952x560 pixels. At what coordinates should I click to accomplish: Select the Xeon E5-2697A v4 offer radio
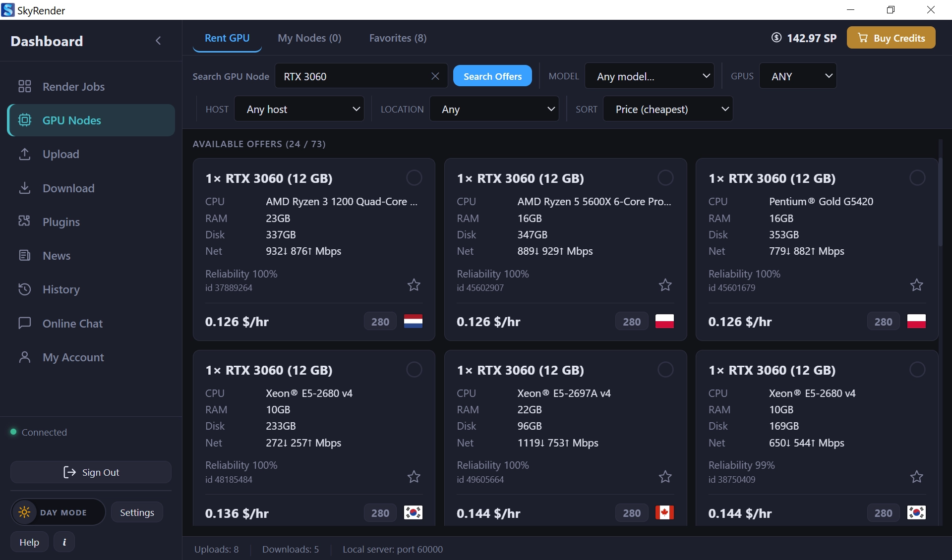(x=665, y=369)
